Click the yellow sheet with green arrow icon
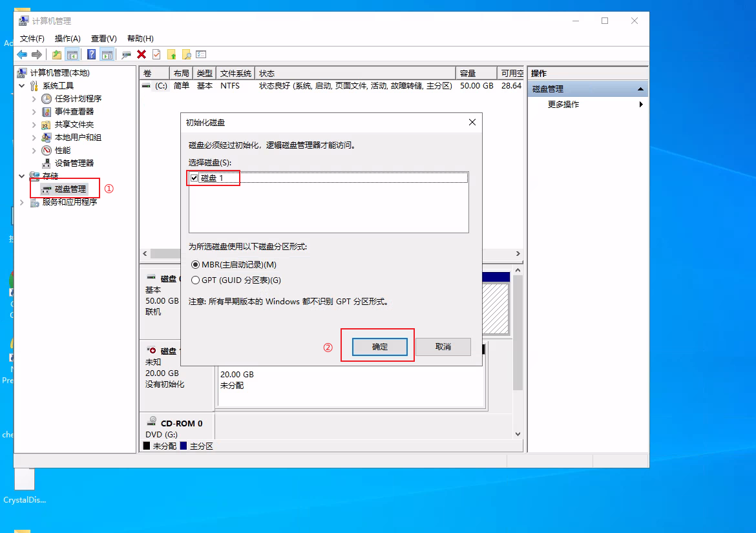This screenshot has height=533, width=756. tap(172, 54)
